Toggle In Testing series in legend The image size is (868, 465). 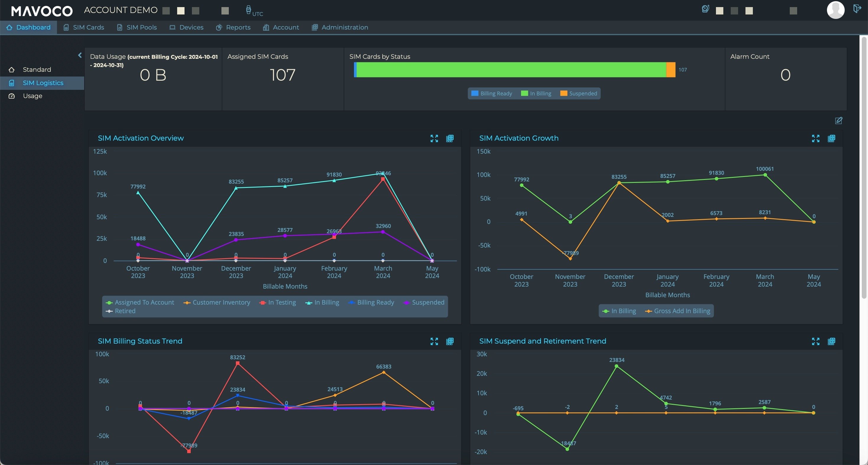tap(278, 303)
